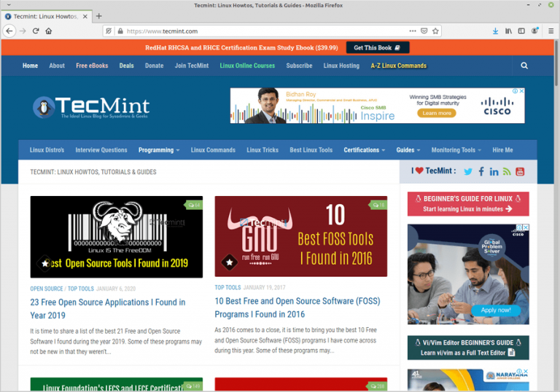View site security padlock information

[120, 31]
